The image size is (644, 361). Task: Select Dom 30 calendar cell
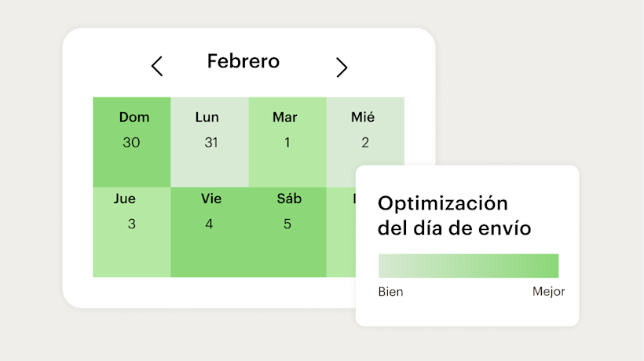pos(132,142)
